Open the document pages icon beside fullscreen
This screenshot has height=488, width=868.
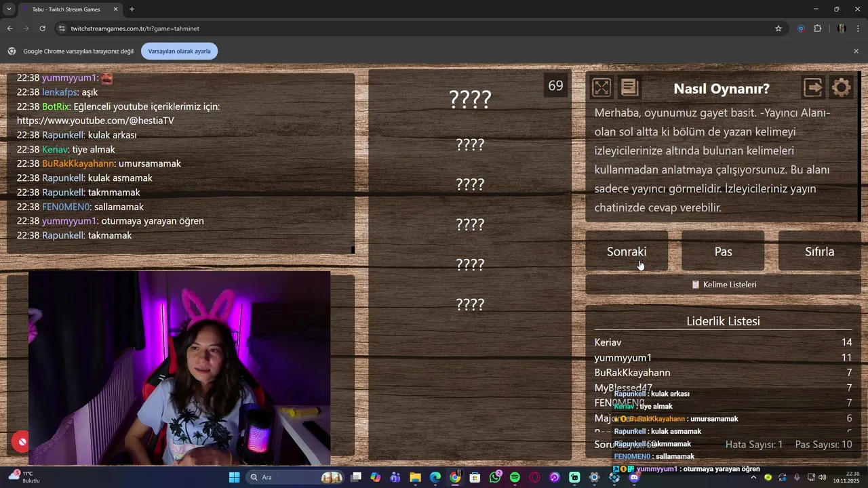click(x=629, y=87)
